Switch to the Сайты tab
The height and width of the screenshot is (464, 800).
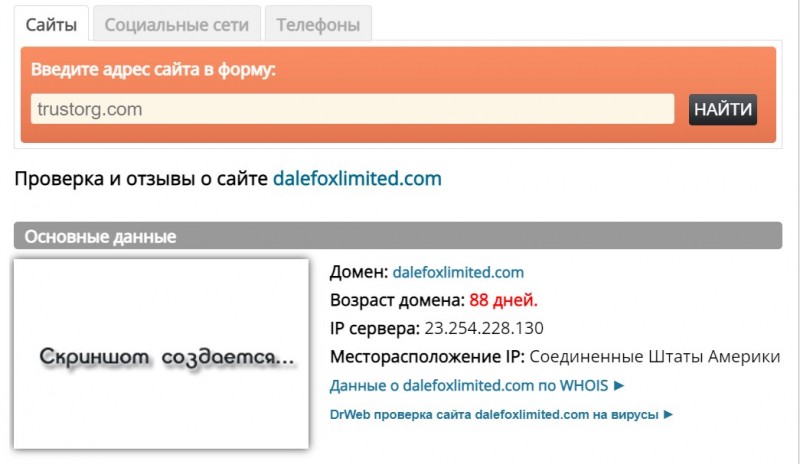[51, 24]
